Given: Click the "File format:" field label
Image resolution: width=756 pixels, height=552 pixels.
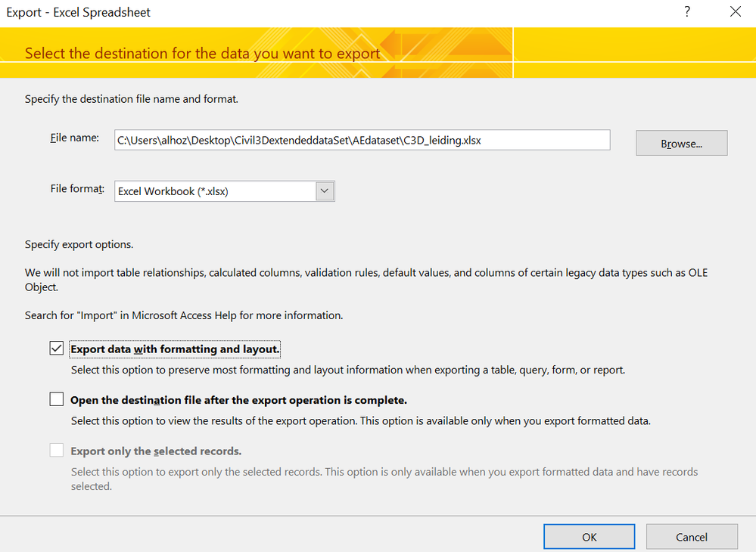Looking at the screenshot, I should [x=76, y=189].
